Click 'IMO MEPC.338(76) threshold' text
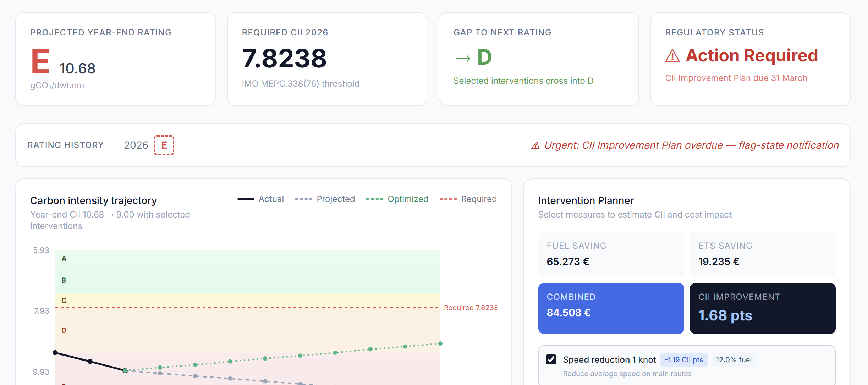Viewport: 868px width, 385px height. tap(301, 84)
